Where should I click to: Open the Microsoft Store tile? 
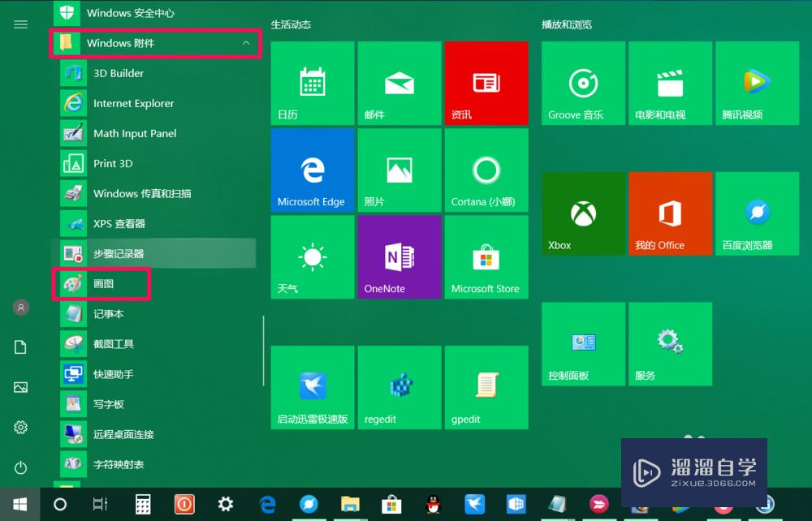486,257
